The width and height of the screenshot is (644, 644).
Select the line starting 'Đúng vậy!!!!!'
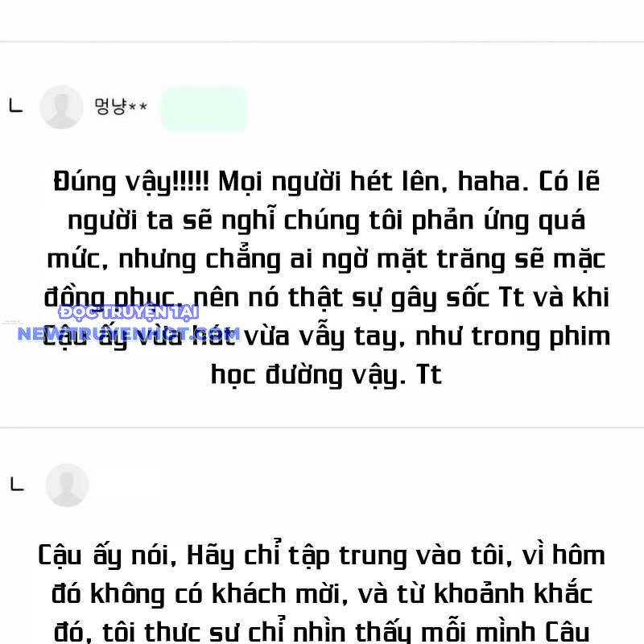click(327, 182)
